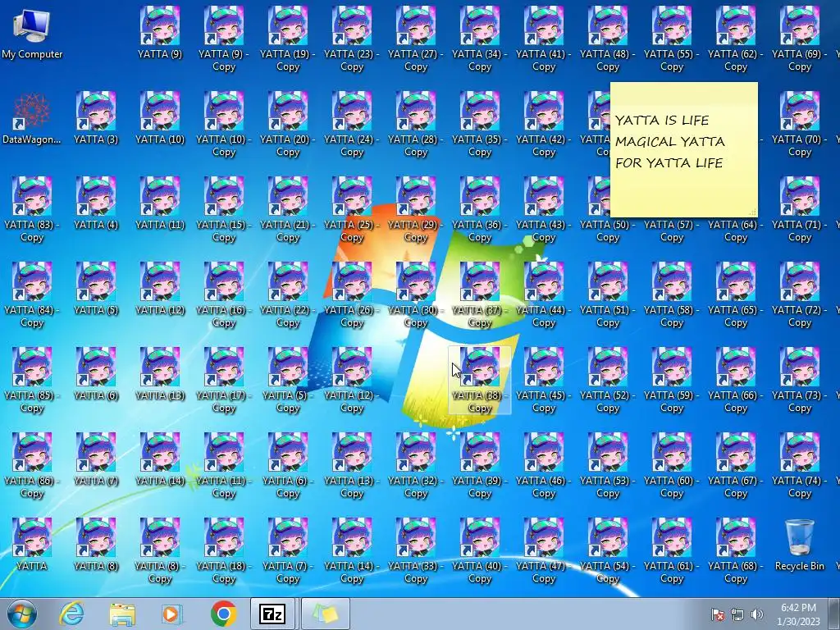This screenshot has width=840, height=630.
Task: Select the YATTA (34) - Copy icon
Action: click(x=479, y=39)
